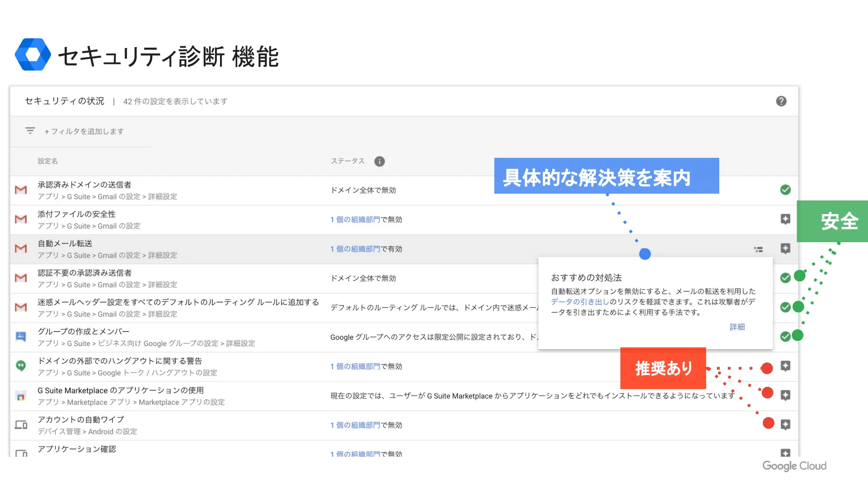Select 自動メール転送 setting name
868x488 pixels.
pos(65,244)
